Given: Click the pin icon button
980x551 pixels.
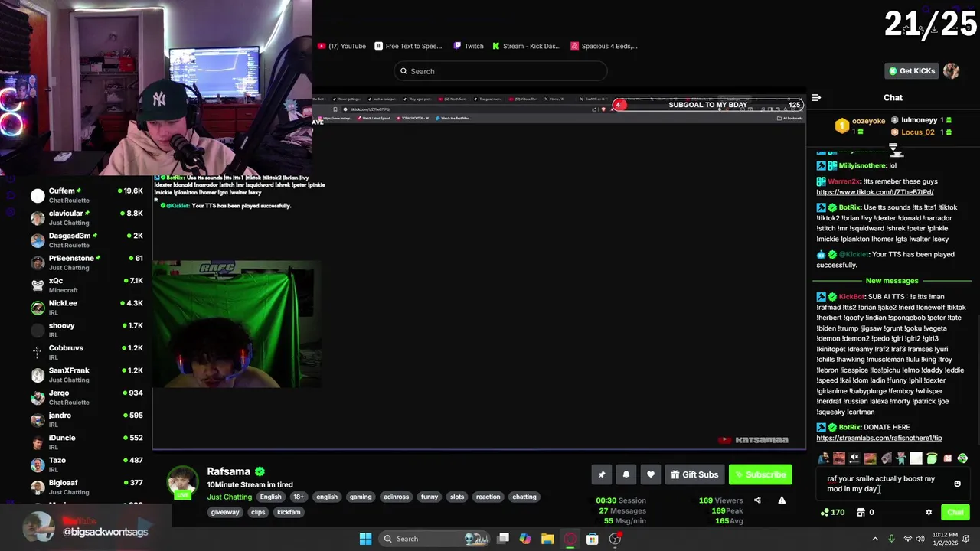Looking at the screenshot, I should (x=602, y=474).
